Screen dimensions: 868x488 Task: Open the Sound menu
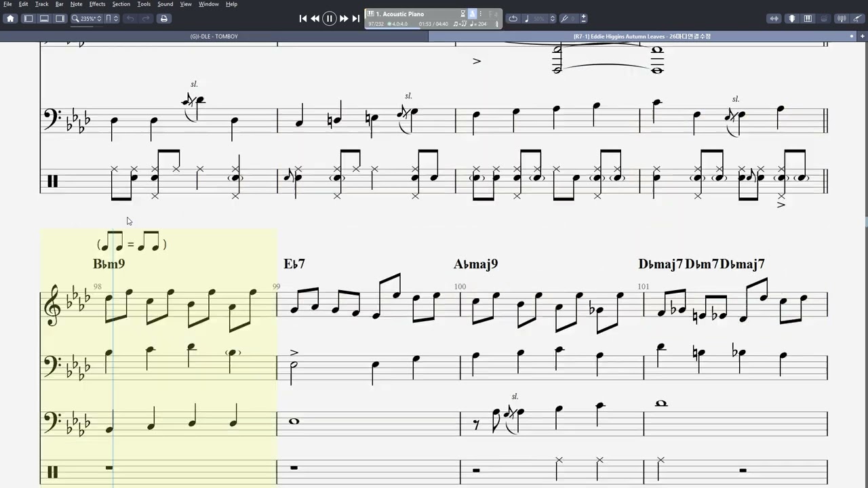tap(165, 4)
